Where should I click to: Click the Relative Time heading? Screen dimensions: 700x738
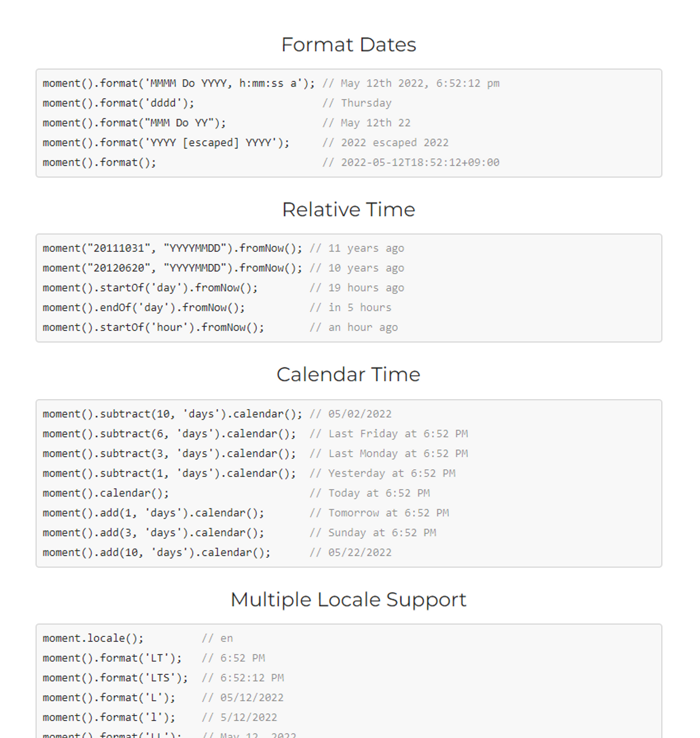click(x=349, y=210)
